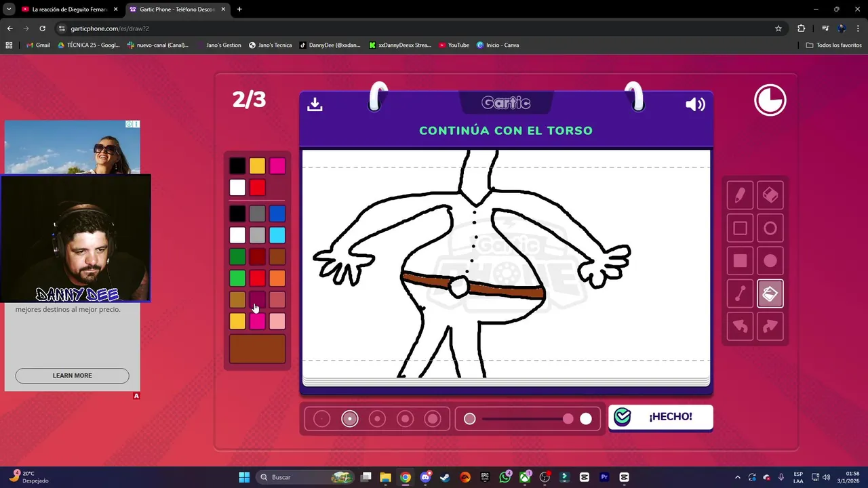Click the round timer clock icon
This screenshot has height=488, width=868.
click(x=770, y=101)
